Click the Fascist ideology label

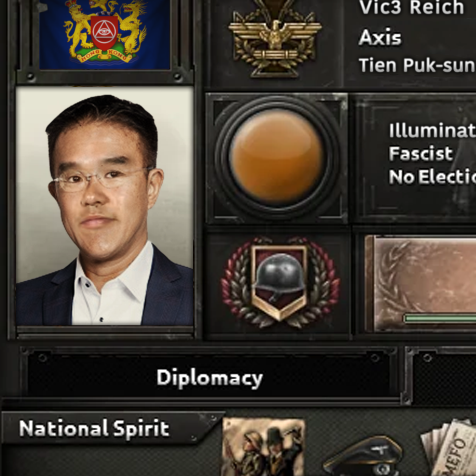[x=421, y=153]
